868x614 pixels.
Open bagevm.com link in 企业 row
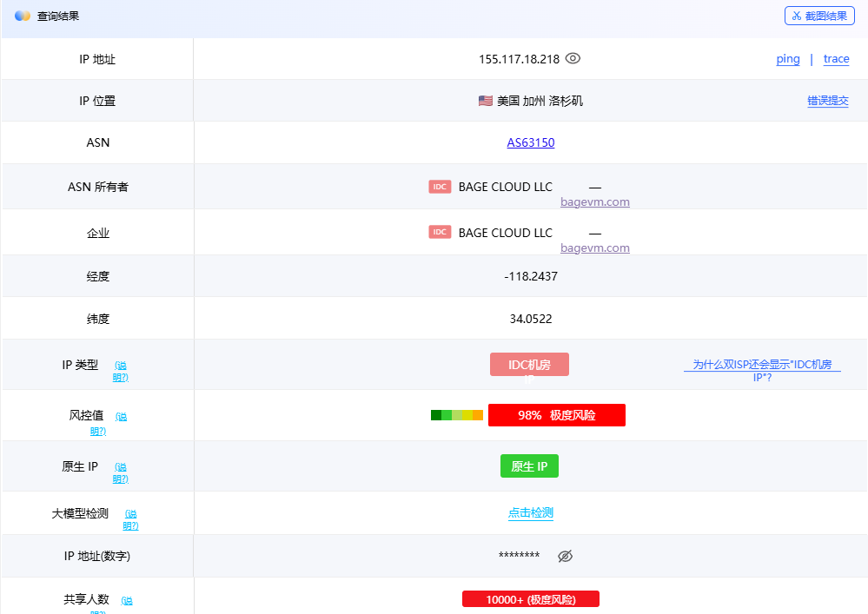click(595, 248)
